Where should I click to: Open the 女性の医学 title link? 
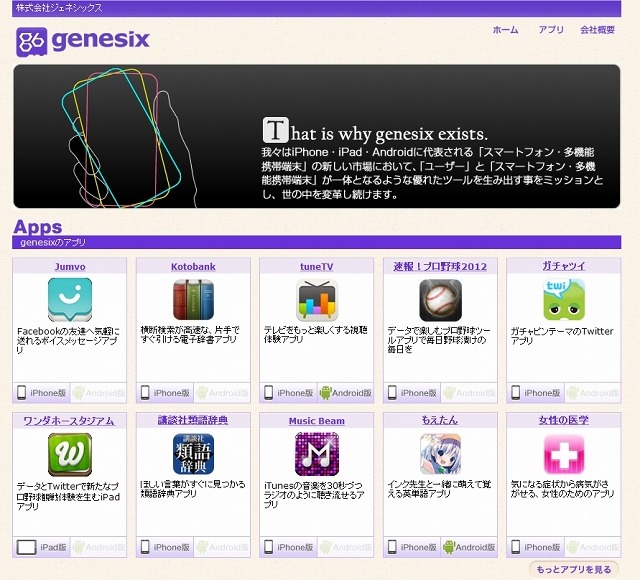(x=564, y=420)
